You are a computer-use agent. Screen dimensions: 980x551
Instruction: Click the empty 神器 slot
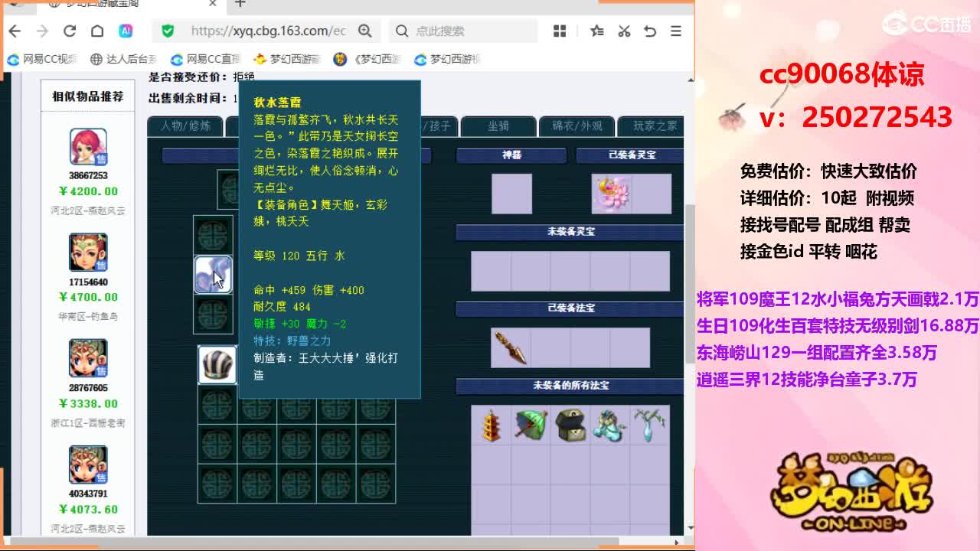pyautogui.click(x=511, y=194)
